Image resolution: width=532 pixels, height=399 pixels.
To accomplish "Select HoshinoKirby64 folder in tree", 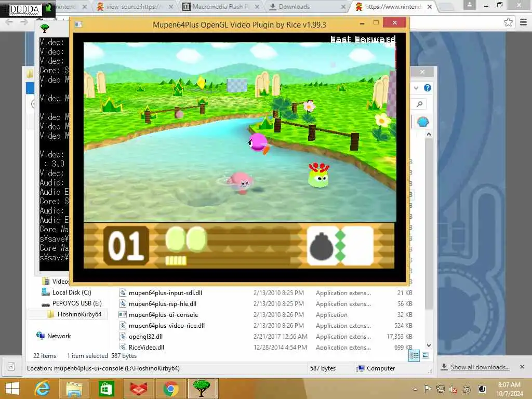I will point(79,314).
